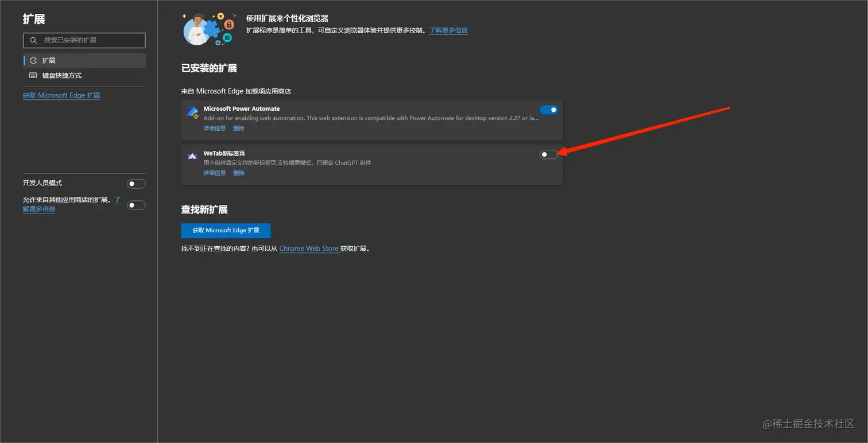The height and width of the screenshot is (443, 868).
Task: Click the blue 获取 Microsoft Edge 扩展 button
Action: pos(226,230)
